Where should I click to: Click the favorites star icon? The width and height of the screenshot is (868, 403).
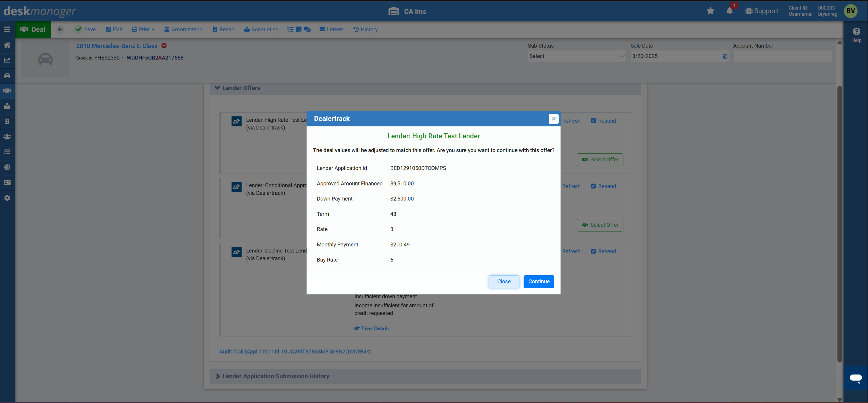(710, 11)
